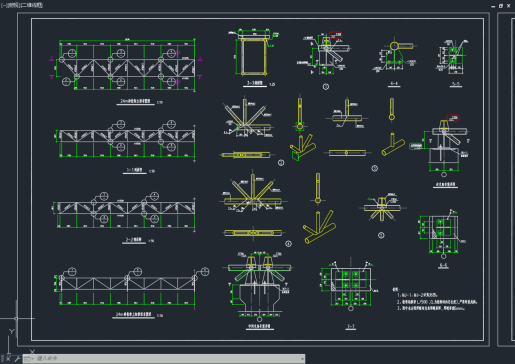Restore down the drawing window
The width and height of the screenshot is (515, 364).
point(501,6)
